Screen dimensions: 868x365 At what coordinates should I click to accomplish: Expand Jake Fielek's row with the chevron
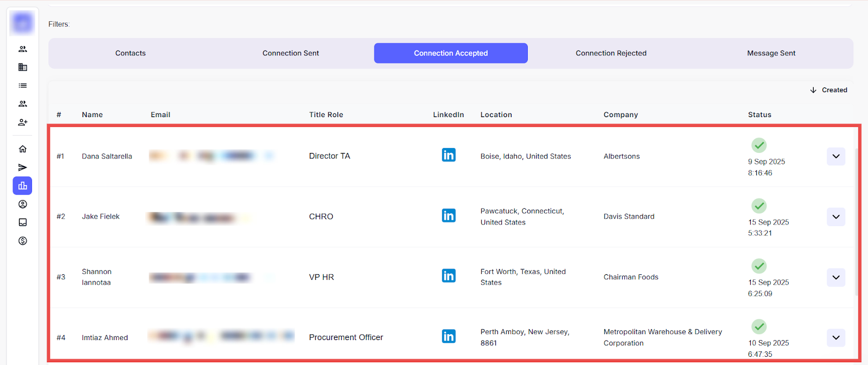[836, 217]
